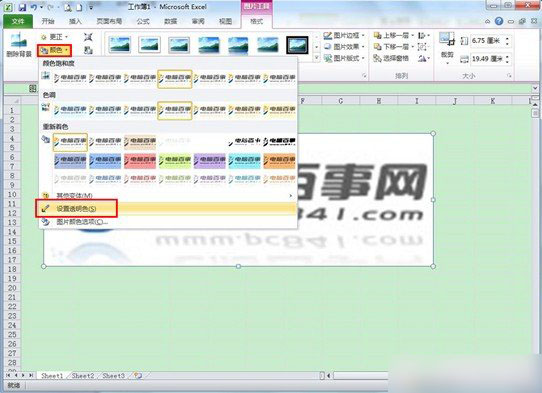Click the last sheet navigation arrow
This screenshot has width=542, height=393.
tap(31, 375)
